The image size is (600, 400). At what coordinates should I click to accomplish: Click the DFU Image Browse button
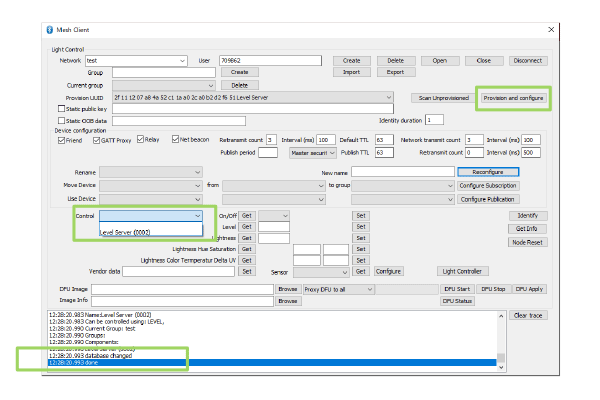click(x=288, y=289)
